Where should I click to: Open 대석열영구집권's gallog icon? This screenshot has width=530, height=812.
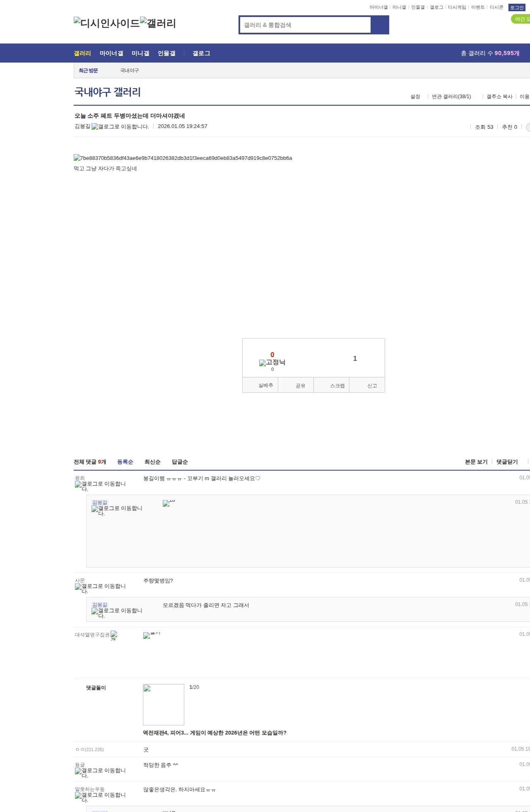click(x=114, y=636)
